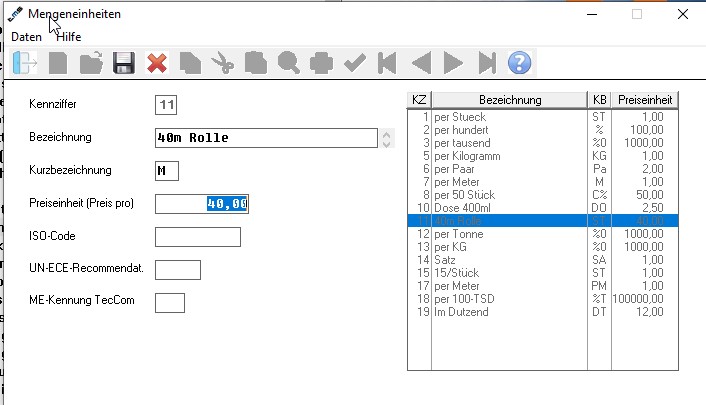Screen dimensions: 706x405
Task: Click the Preiseinheit column header
Action: tap(645, 100)
